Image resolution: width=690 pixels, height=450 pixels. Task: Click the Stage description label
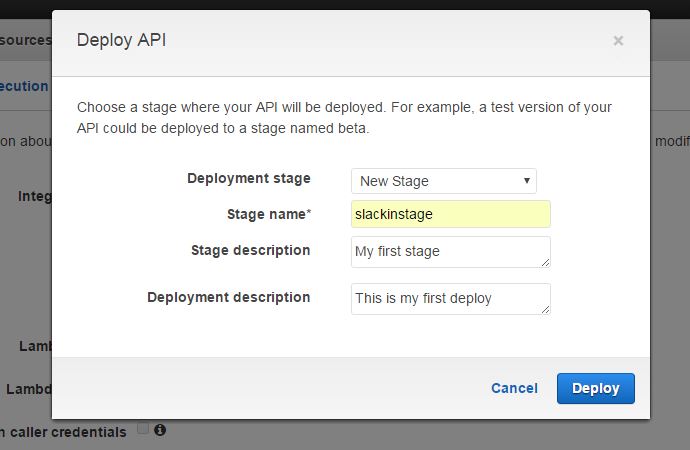click(250, 250)
